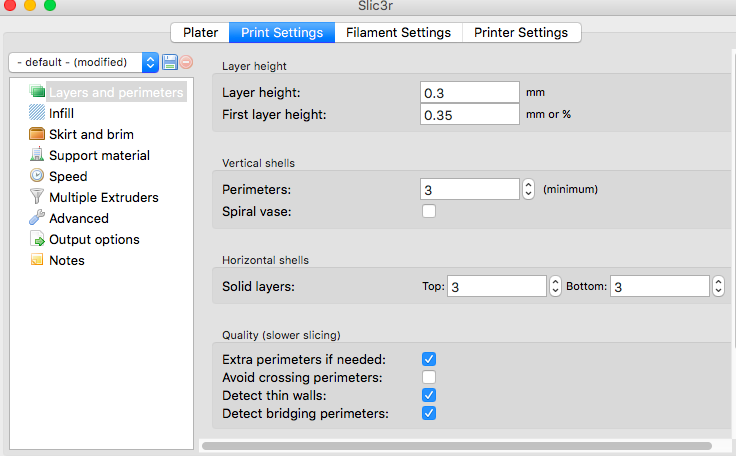Viewport: 736px width, 456px height.
Task: Open the default (modified) preset dropdown
Action: (83, 62)
